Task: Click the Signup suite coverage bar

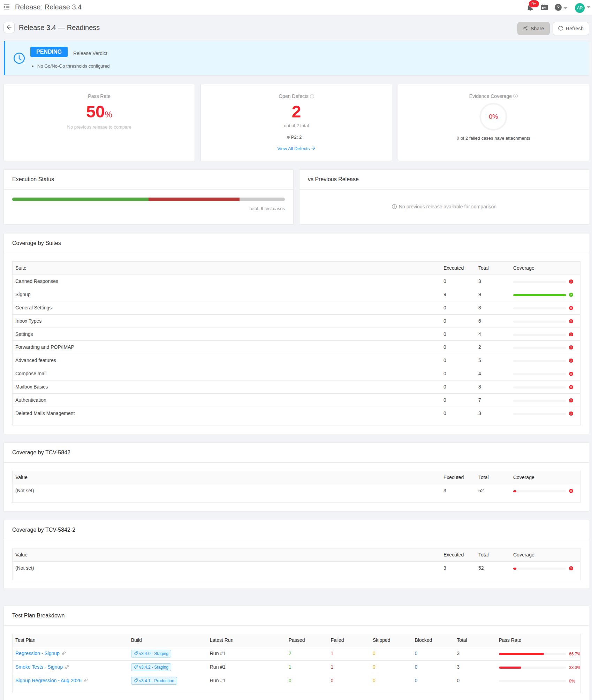Action: [x=540, y=295]
